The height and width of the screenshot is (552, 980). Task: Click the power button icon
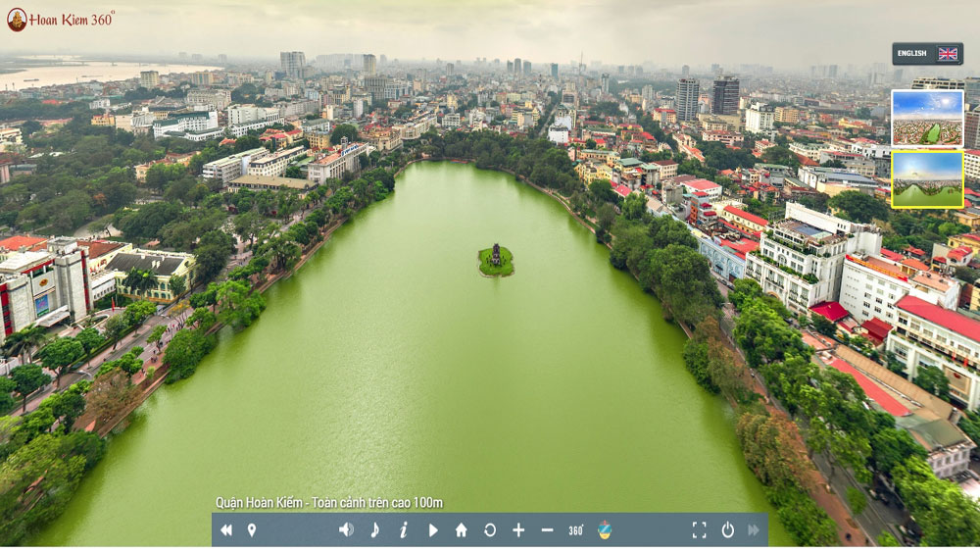(727, 530)
